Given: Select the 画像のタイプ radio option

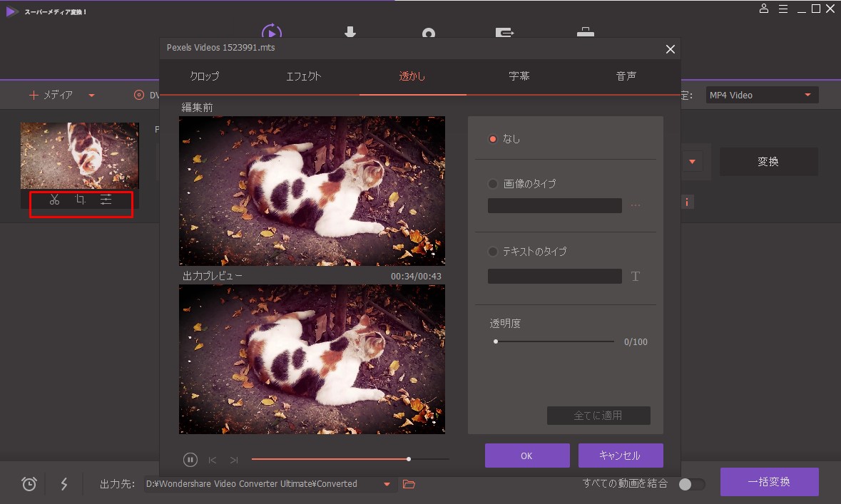Looking at the screenshot, I should pos(492,184).
